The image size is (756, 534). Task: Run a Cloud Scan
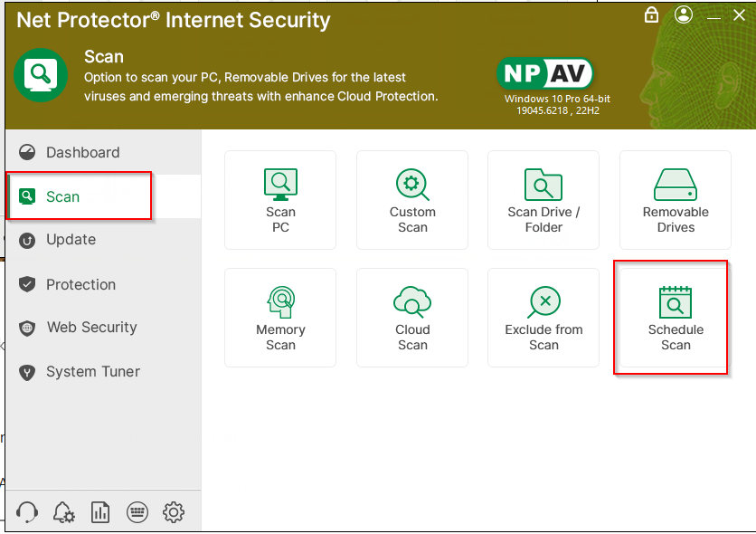click(412, 318)
